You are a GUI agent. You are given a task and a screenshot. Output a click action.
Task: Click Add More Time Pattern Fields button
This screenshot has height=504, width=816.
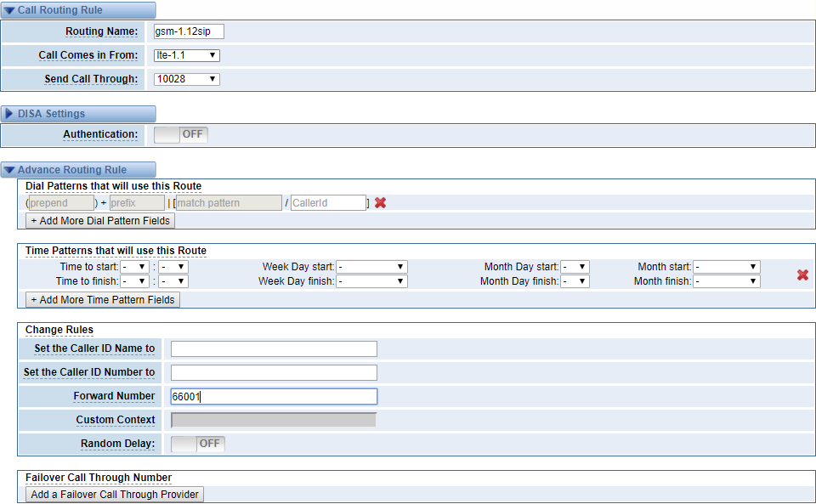point(103,299)
